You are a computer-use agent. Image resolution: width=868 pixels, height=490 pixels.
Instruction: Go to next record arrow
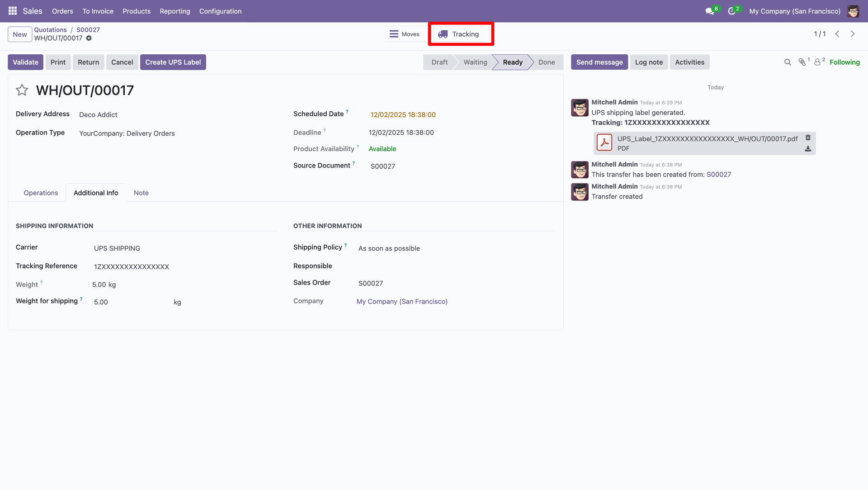point(853,34)
